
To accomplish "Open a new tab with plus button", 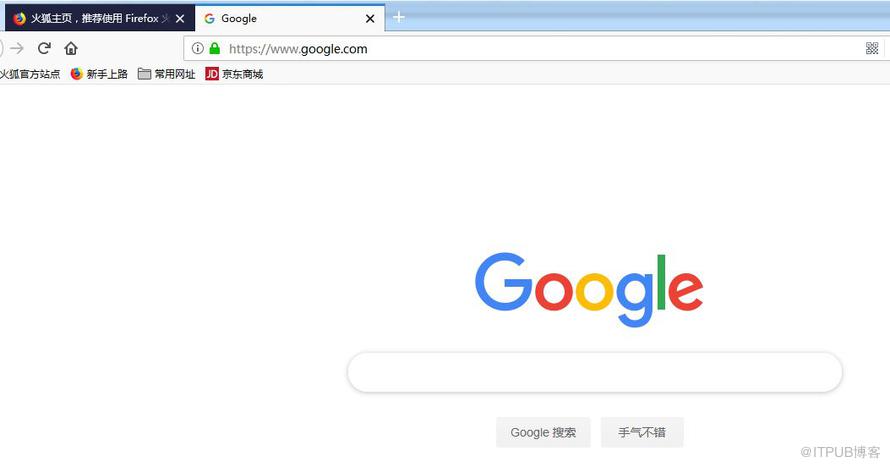I will pos(398,18).
